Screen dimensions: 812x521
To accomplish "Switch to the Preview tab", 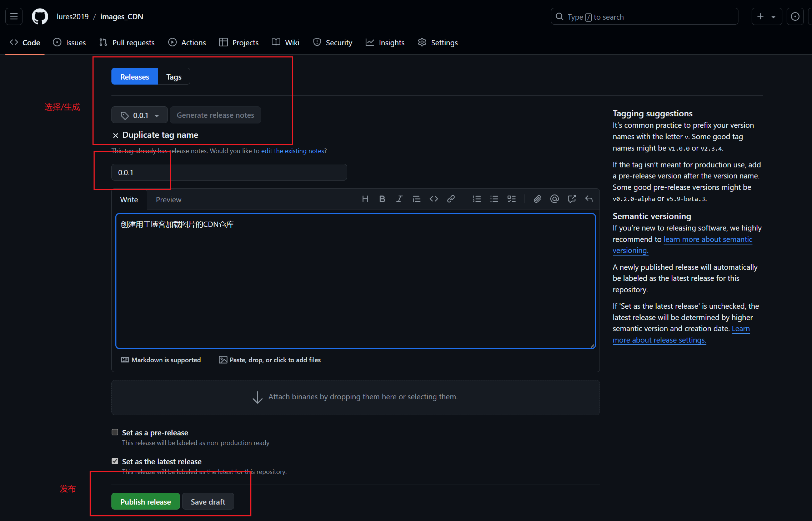I will (168, 199).
